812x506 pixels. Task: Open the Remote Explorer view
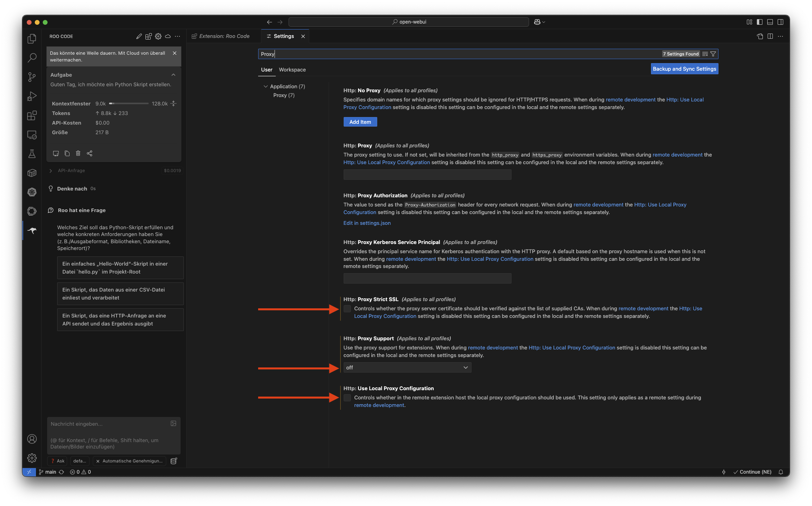tap(32, 135)
